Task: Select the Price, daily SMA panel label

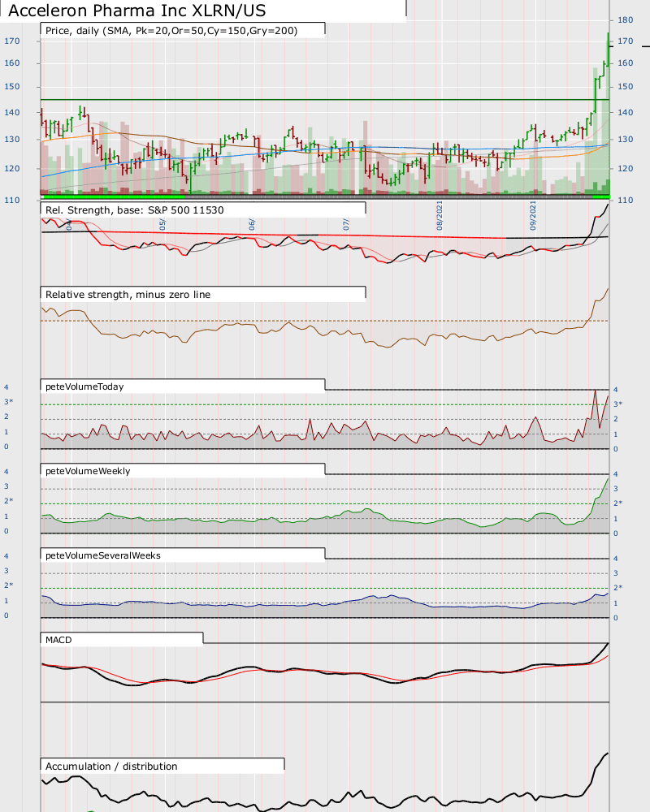Action: click(171, 31)
